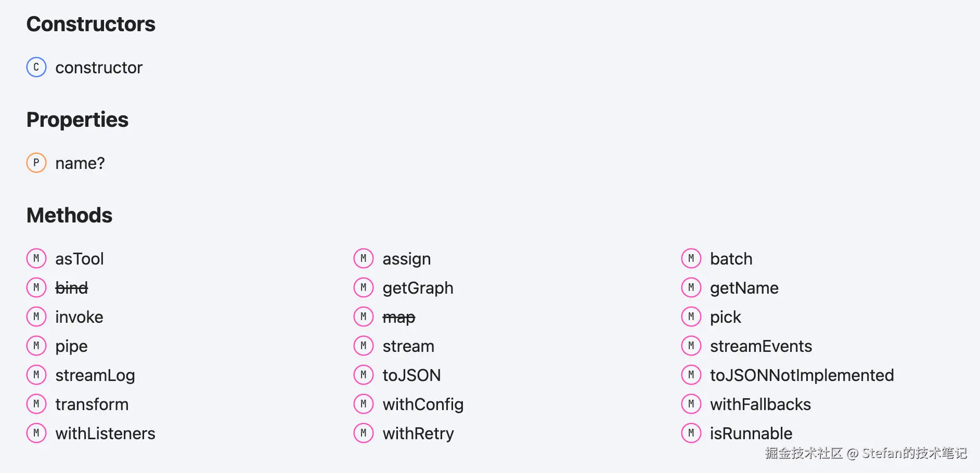This screenshot has width=980, height=473.
Task: Open the constructor link
Action: pos(99,68)
